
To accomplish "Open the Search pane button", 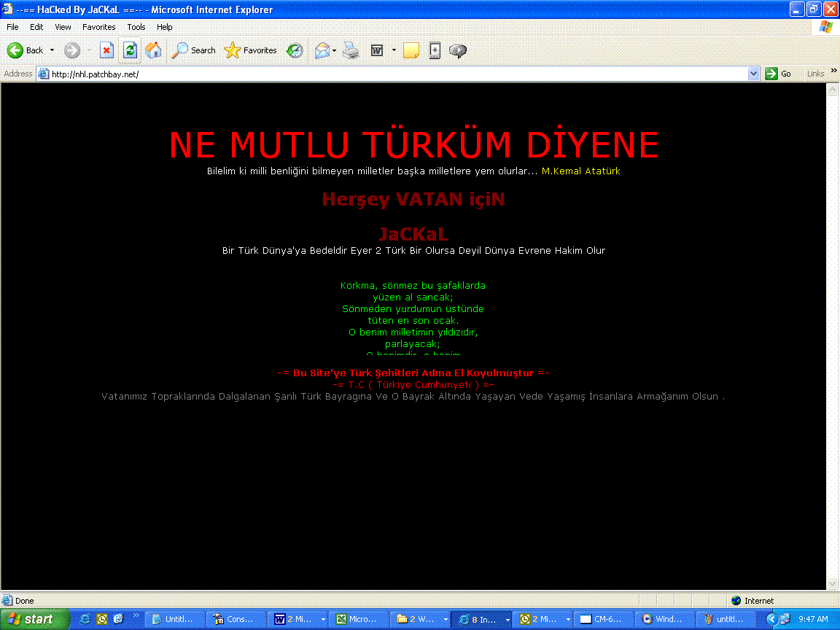I will (194, 50).
